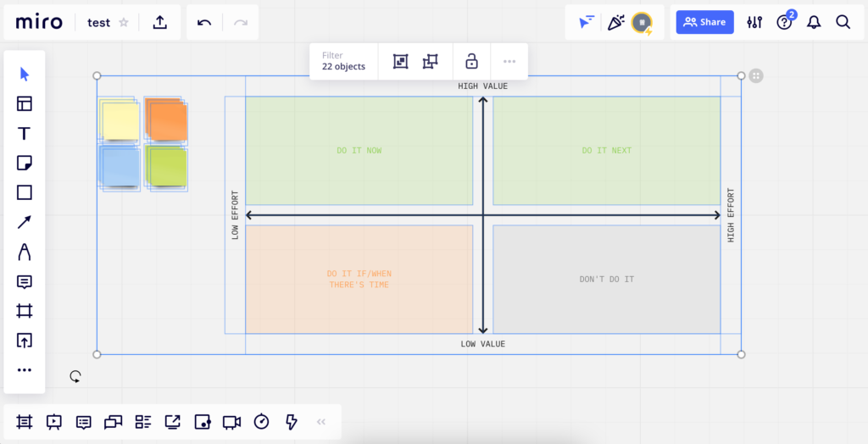Start video chat camera icon
868x444 pixels.
coord(232,423)
